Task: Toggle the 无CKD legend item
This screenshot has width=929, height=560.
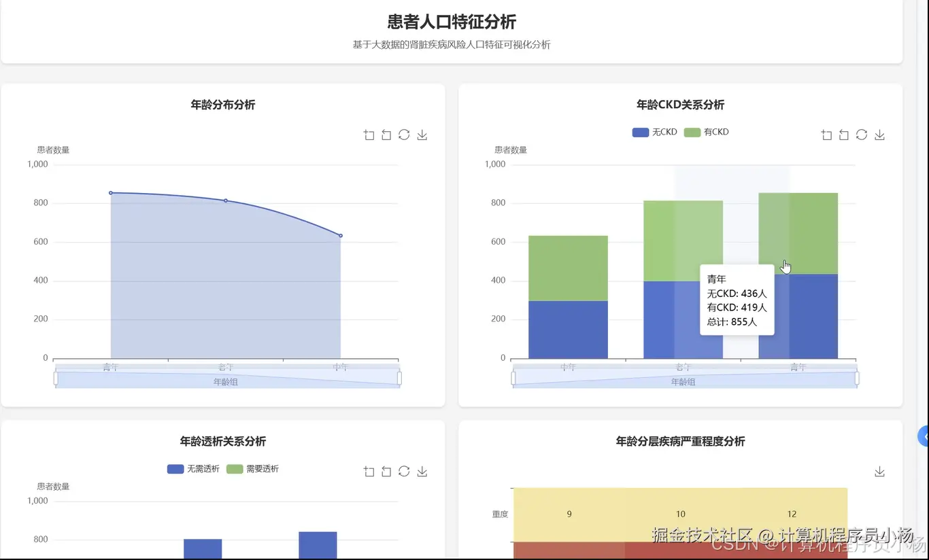Action: coord(654,132)
